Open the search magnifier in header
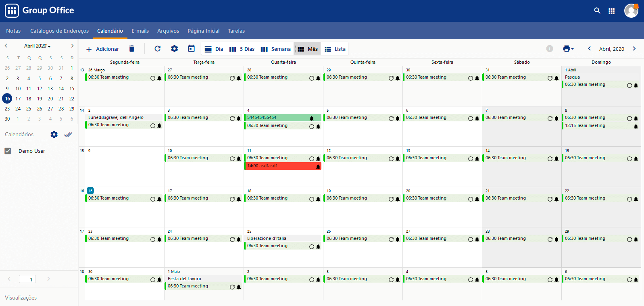 click(597, 11)
